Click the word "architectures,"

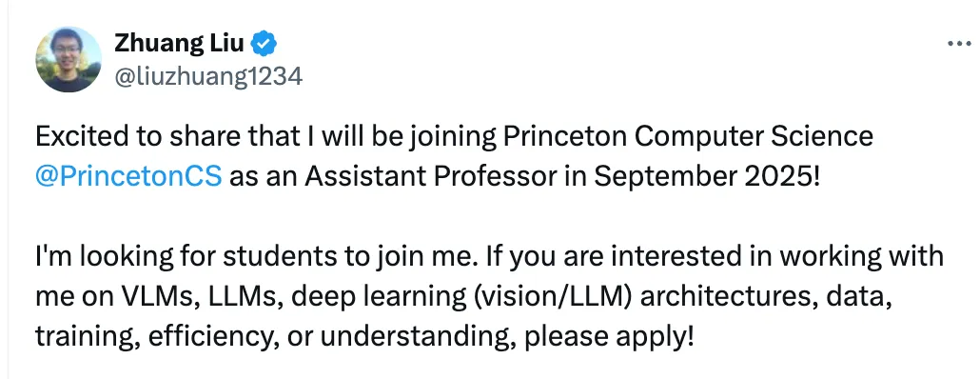tap(730, 296)
